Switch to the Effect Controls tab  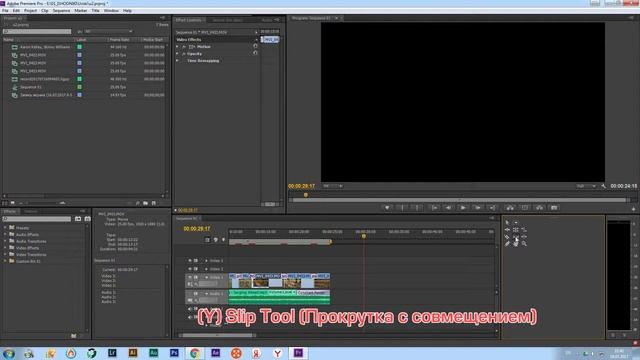(189, 20)
